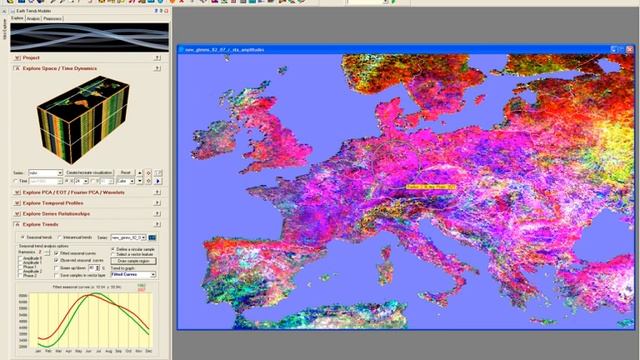This screenshot has width=640, height=360.
Task: Select the Seasonal trends radio button
Action: [22, 237]
